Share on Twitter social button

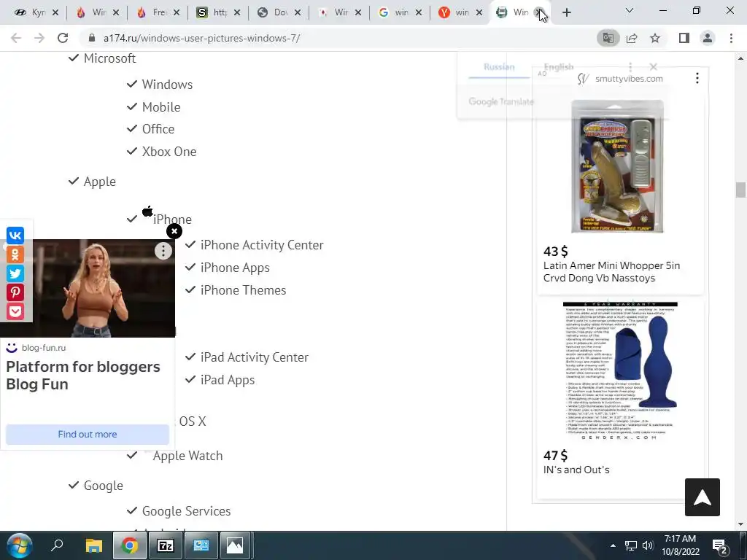pyautogui.click(x=15, y=273)
